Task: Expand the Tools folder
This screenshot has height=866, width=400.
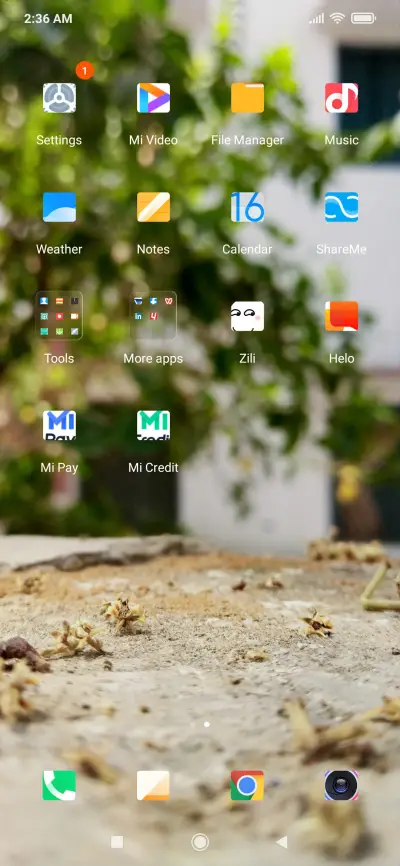Action: click(59, 316)
